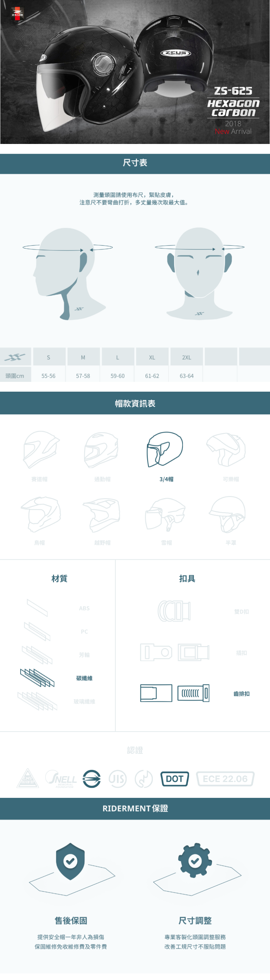Click the 雙D扣 double D-ring buckle icon
Viewport: 270px width, 980px height.
174,611
